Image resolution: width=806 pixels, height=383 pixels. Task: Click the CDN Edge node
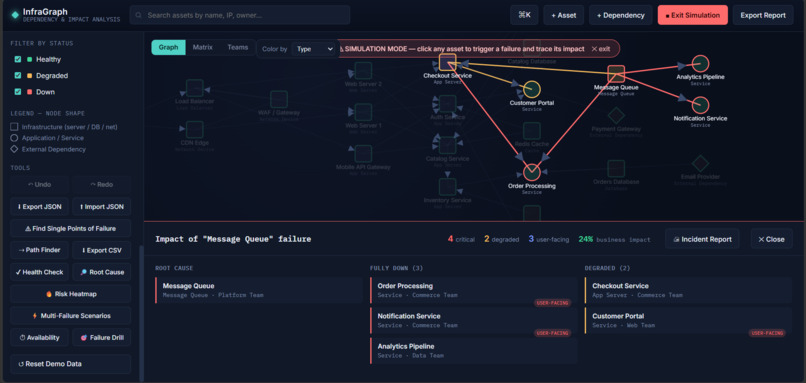(x=195, y=130)
